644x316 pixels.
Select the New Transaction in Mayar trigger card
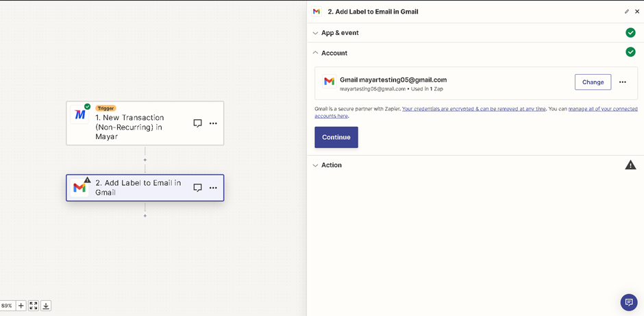click(145, 123)
